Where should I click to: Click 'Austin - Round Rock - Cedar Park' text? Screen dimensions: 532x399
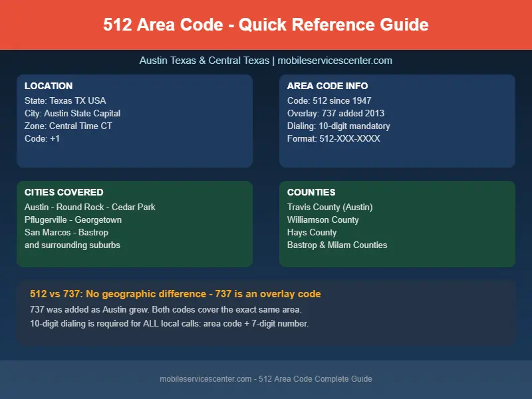pos(89,207)
